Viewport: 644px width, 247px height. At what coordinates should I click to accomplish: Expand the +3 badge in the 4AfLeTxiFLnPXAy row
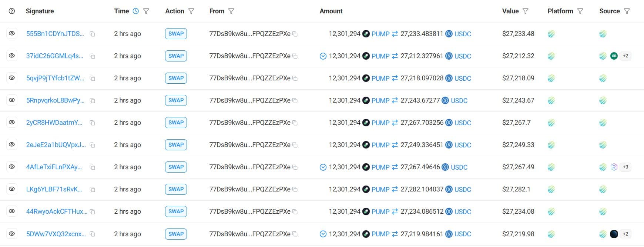coord(625,167)
